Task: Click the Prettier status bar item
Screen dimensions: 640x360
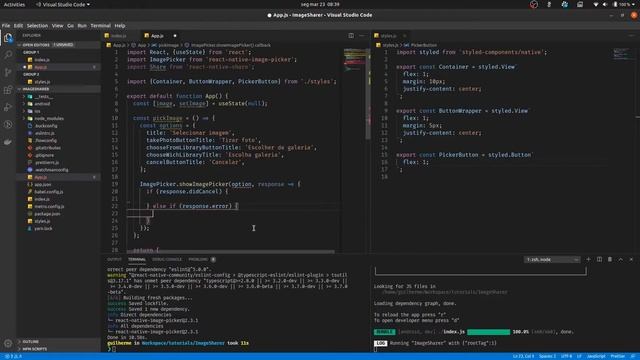Action: click(x=618, y=356)
